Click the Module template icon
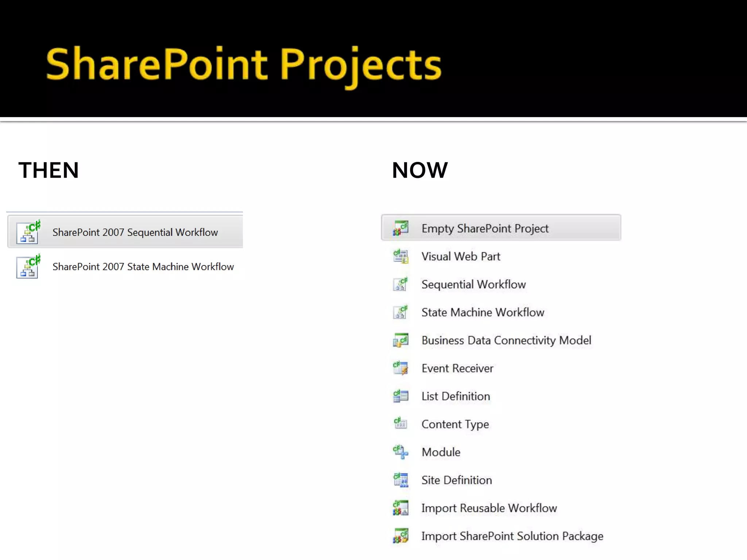 coord(400,452)
